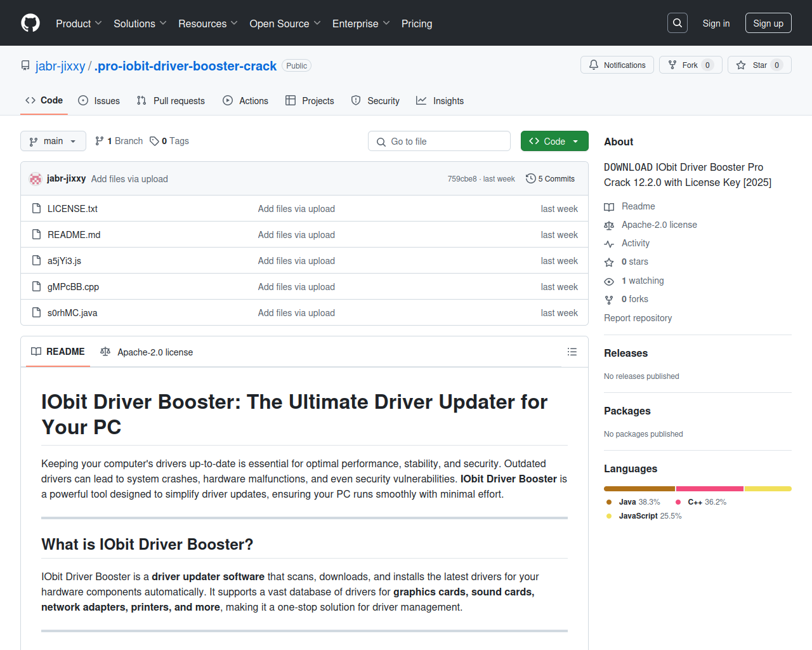The width and height of the screenshot is (812, 650).
Task: Switch to the Security tab
Action: (x=375, y=100)
